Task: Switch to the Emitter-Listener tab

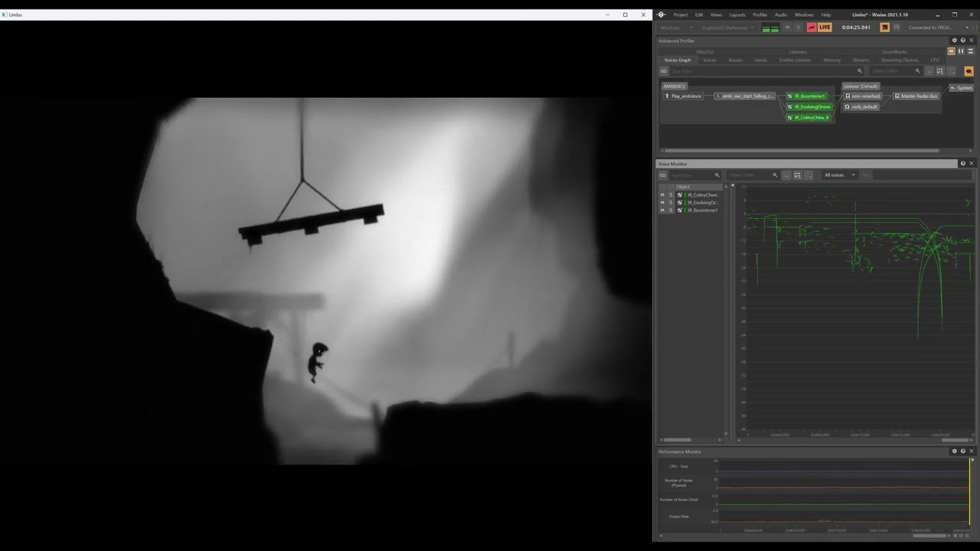Action: pyautogui.click(x=795, y=60)
